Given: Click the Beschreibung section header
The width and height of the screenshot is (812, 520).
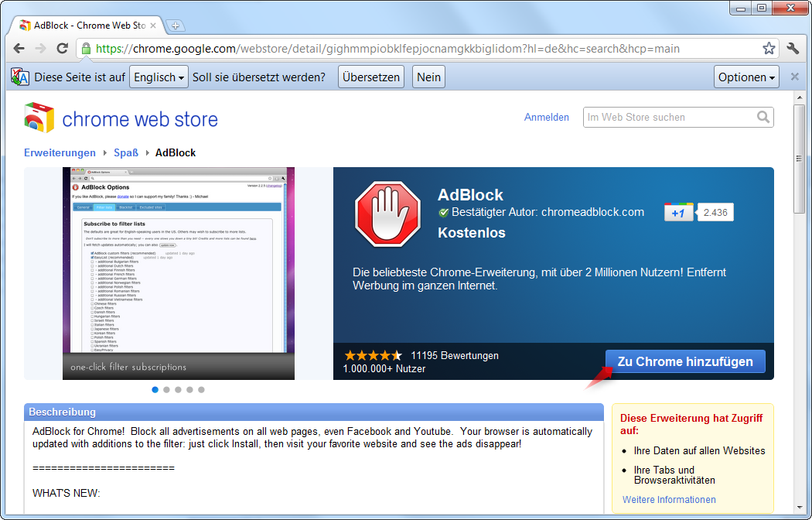Looking at the screenshot, I should click(x=314, y=412).
